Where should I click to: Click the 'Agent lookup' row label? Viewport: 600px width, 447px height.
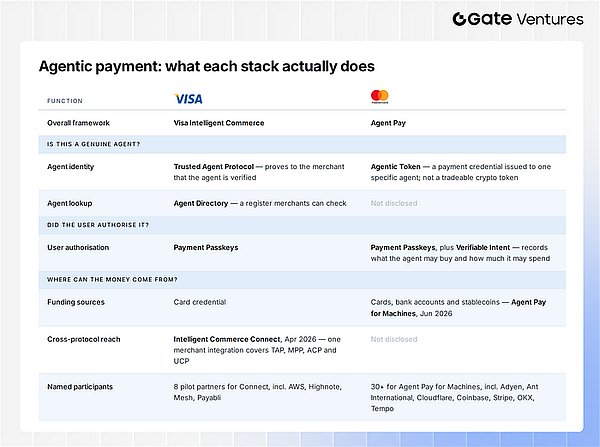pos(70,203)
